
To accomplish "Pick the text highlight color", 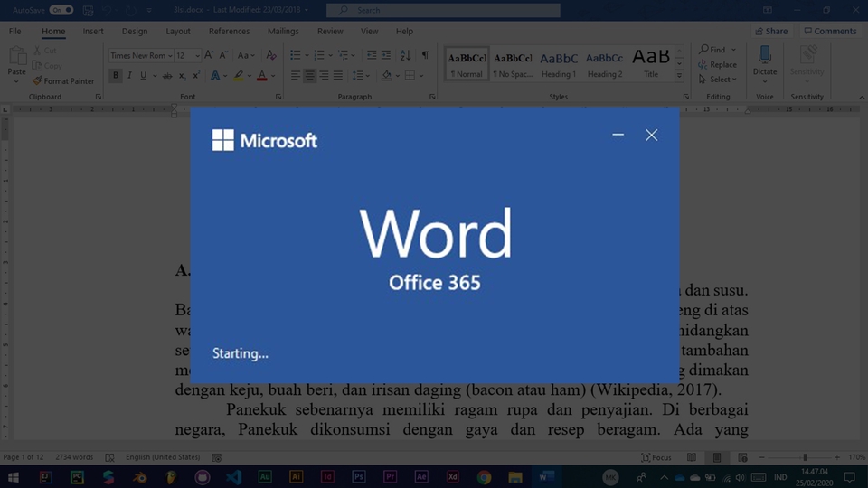I will [x=238, y=76].
